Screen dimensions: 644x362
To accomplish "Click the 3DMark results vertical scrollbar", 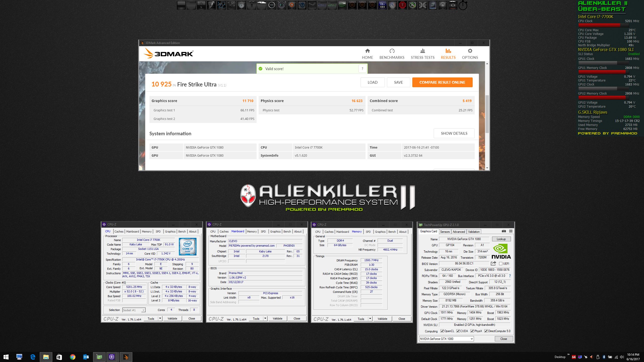I will 487,114.
